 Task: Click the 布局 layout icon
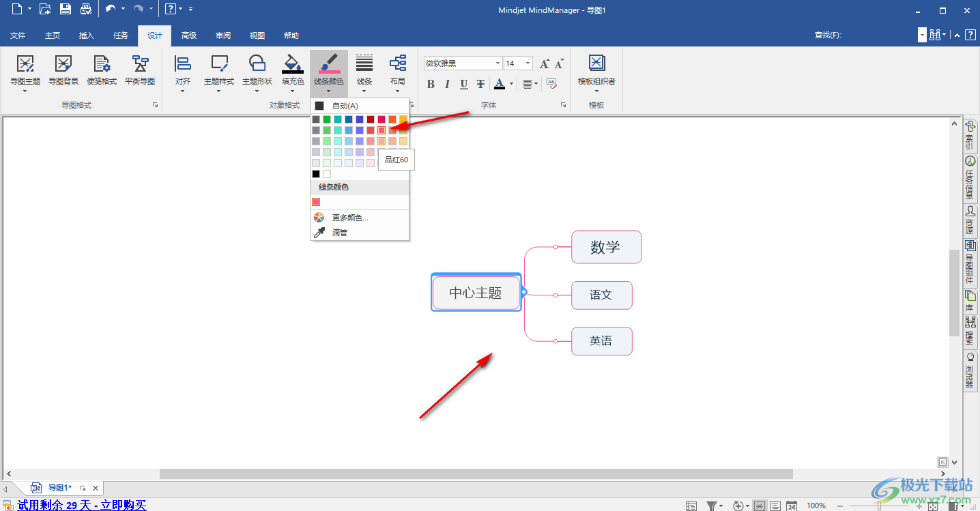point(398,63)
